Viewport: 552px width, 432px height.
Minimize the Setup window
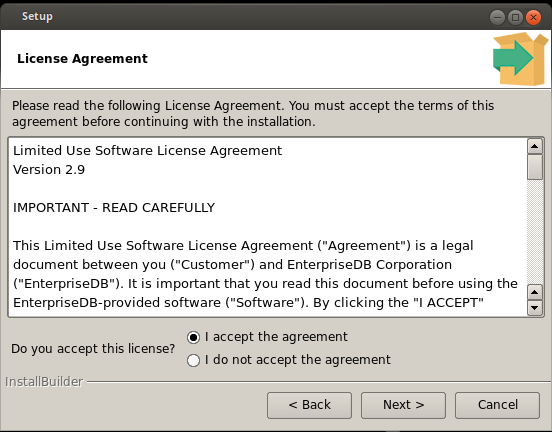497,17
